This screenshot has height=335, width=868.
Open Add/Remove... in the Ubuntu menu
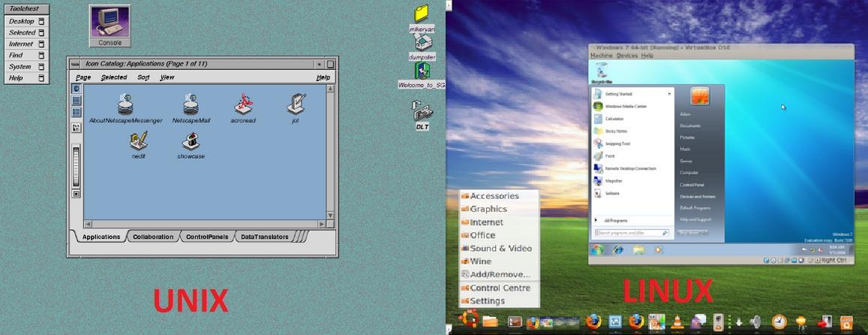[500, 275]
